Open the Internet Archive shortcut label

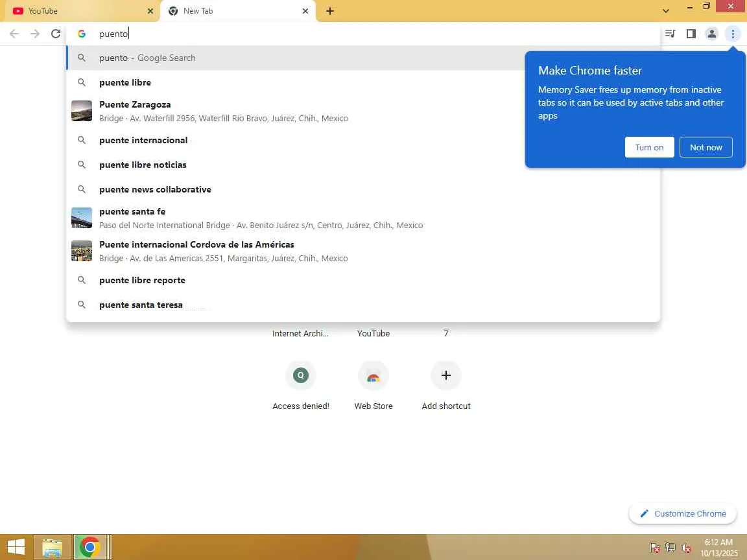click(300, 333)
